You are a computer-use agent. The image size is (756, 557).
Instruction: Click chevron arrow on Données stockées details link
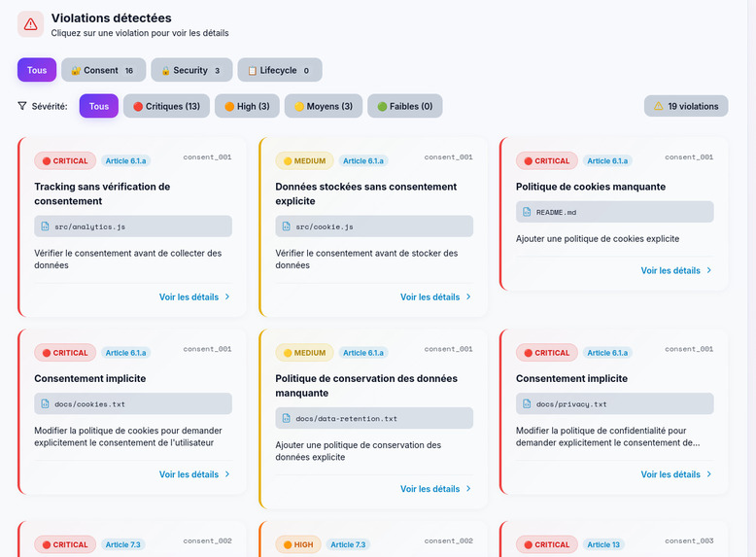(x=468, y=297)
